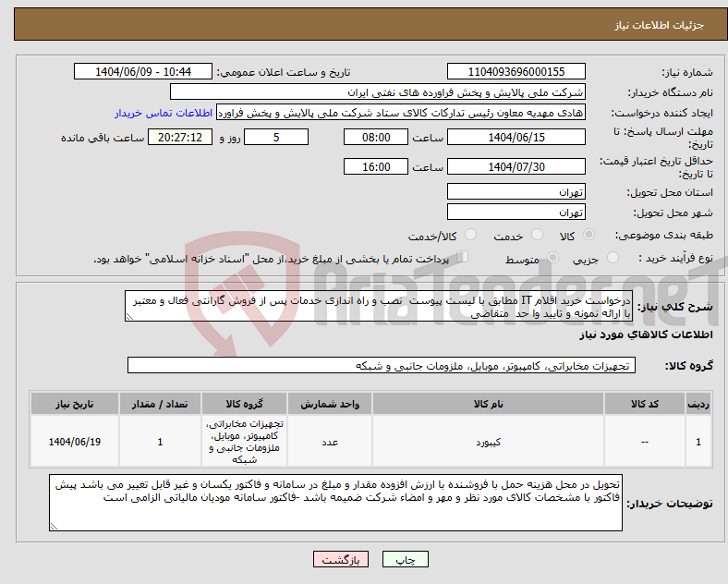The height and width of the screenshot is (584, 728).
Task: Click the تعداد / مقدار column header
Action: [160, 404]
